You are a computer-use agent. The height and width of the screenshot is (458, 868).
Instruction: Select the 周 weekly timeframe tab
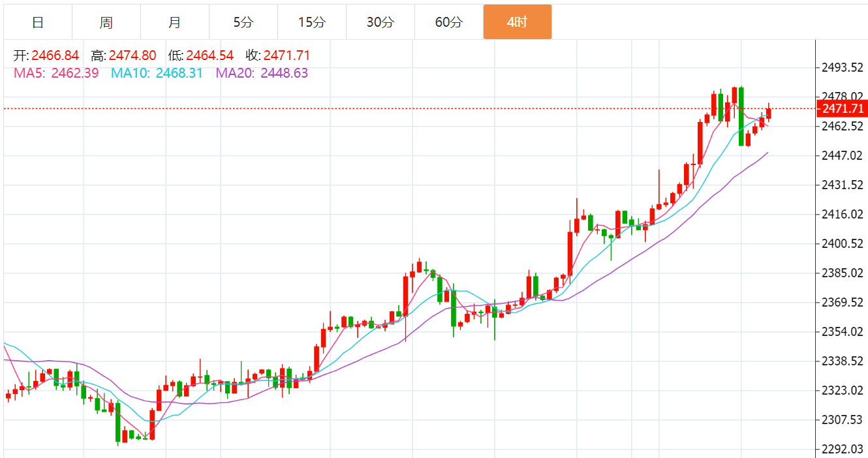[106, 22]
